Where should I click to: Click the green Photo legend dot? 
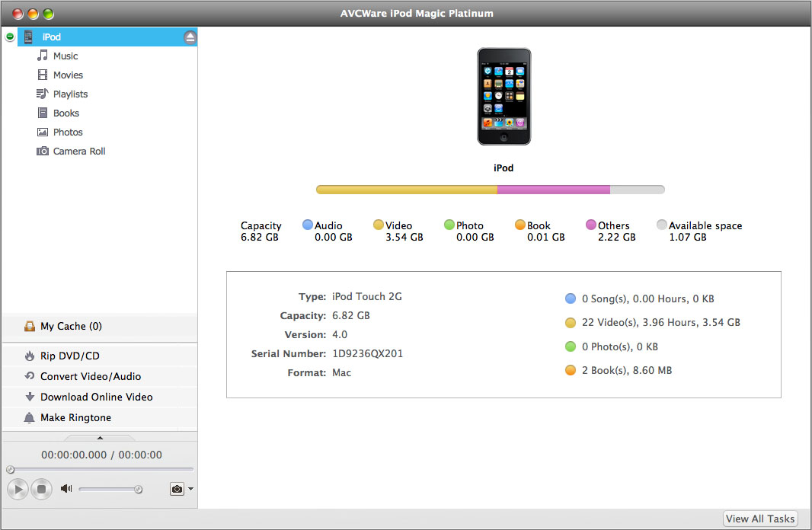(x=449, y=225)
